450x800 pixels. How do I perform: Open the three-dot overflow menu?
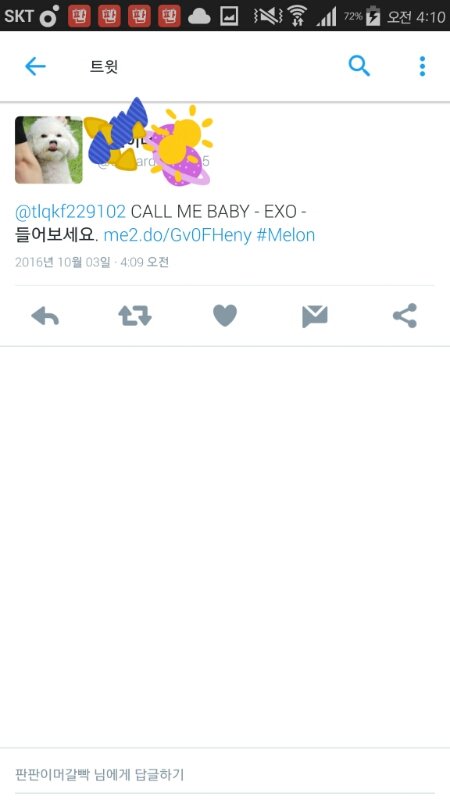click(422, 66)
